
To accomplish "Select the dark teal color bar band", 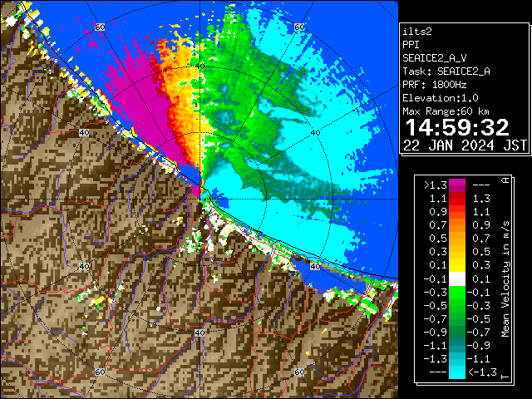I will pyautogui.click(x=457, y=346).
